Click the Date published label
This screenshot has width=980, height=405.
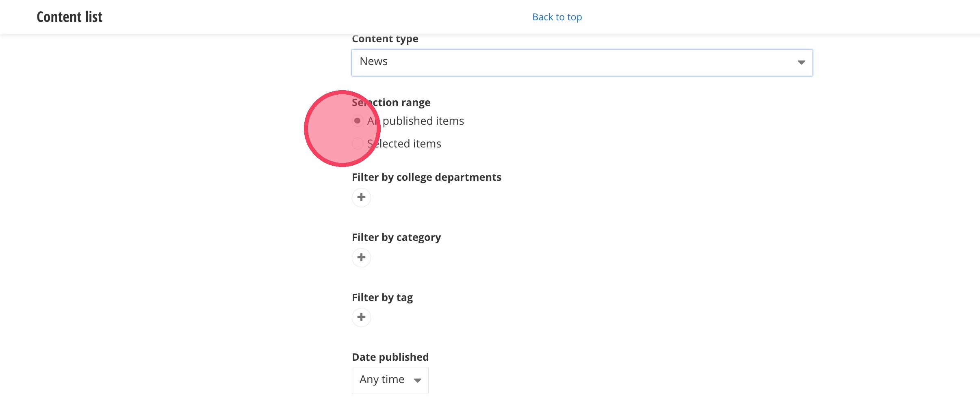390,357
